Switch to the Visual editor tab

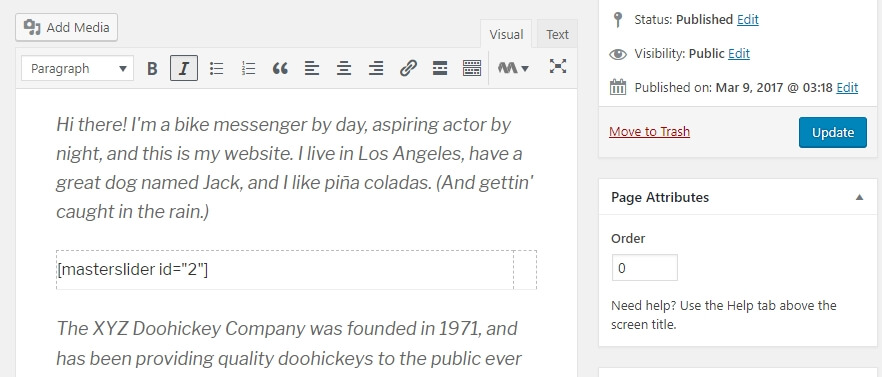(506, 34)
